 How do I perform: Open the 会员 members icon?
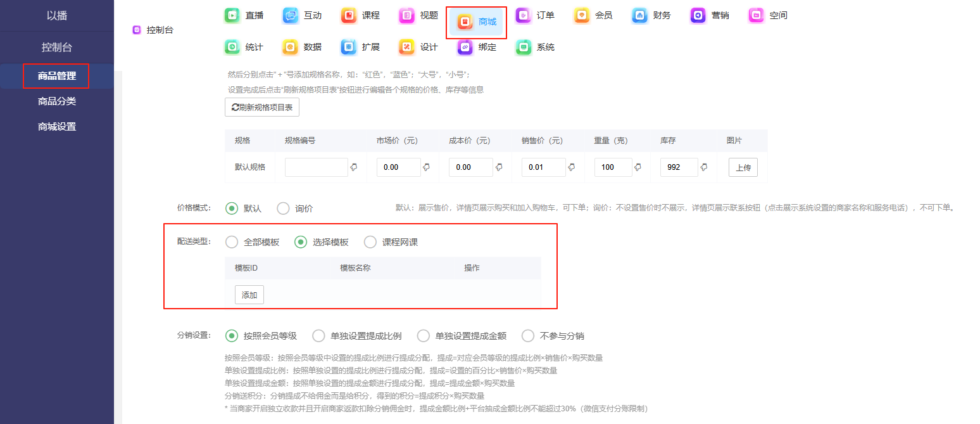coord(581,15)
